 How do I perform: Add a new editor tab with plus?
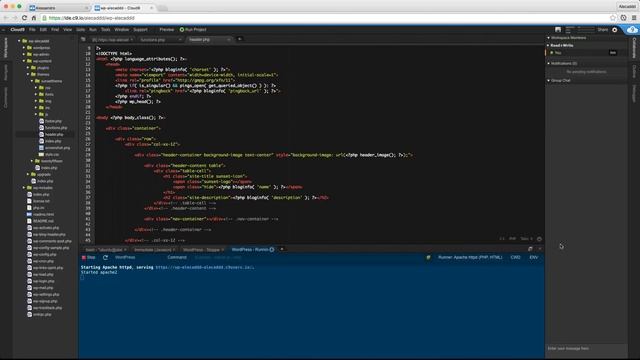[x=240, y=39]
